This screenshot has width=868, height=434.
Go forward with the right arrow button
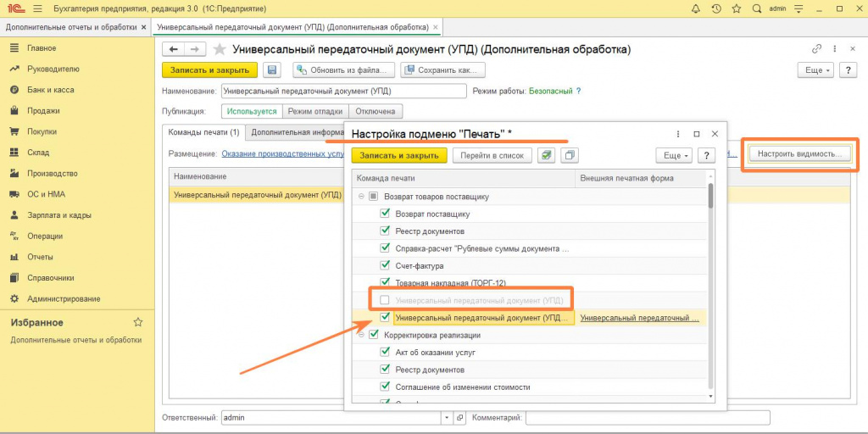click(x=195, y=49)
